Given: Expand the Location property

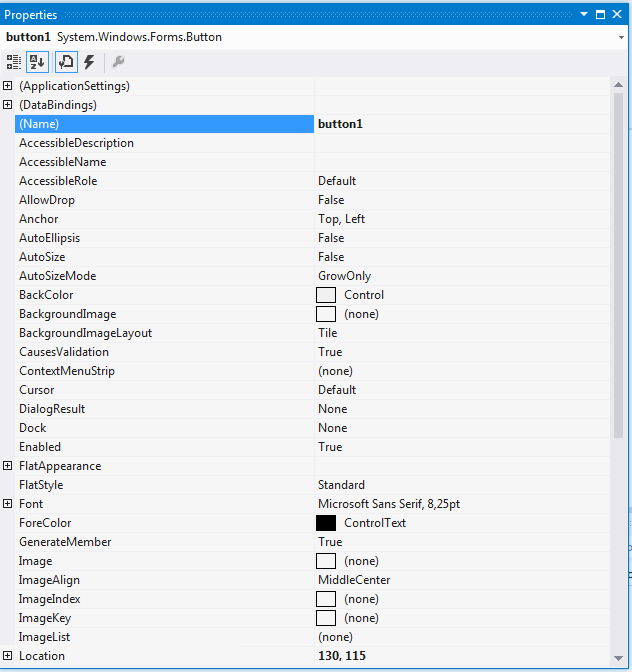Looking at the screenshot, I should pyautogui.click(x=8, y=656).
